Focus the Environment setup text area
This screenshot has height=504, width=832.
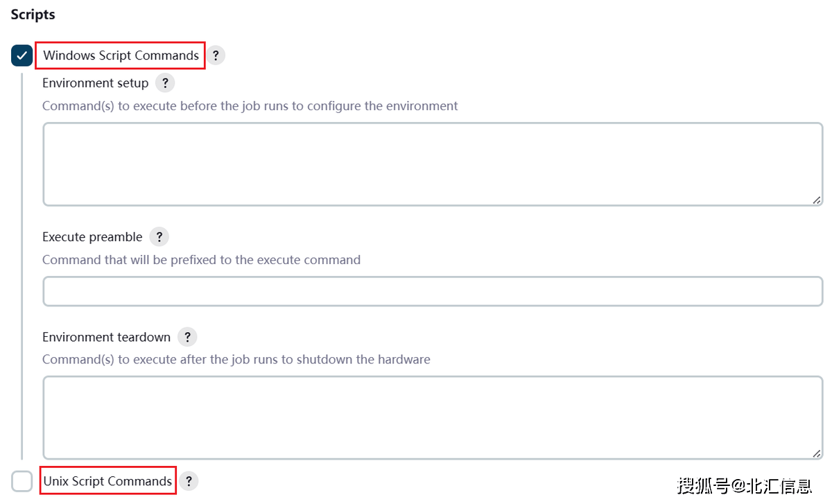(x=433, y=164)
